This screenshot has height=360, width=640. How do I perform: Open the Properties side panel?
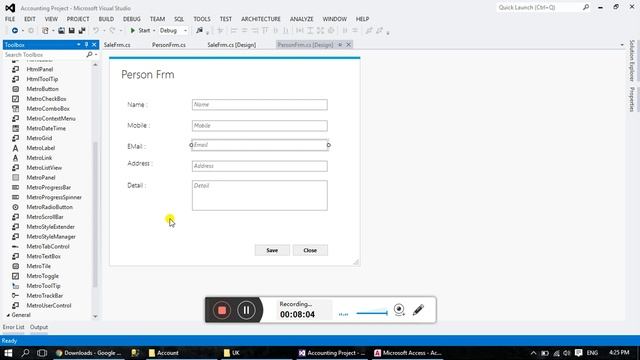pos(632,99)
